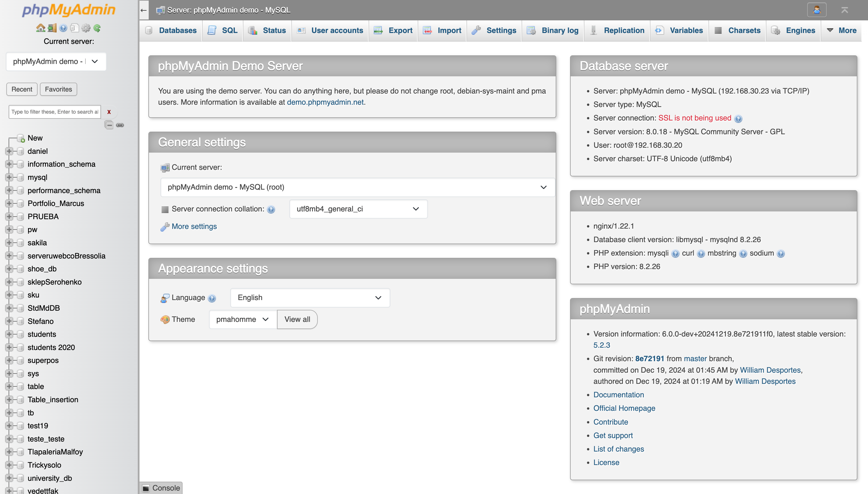Viewport: 868px width, 494px height.
Task: Open the utf8mb4_general_ci collation dropdown
Action: [x=358, y=209]
